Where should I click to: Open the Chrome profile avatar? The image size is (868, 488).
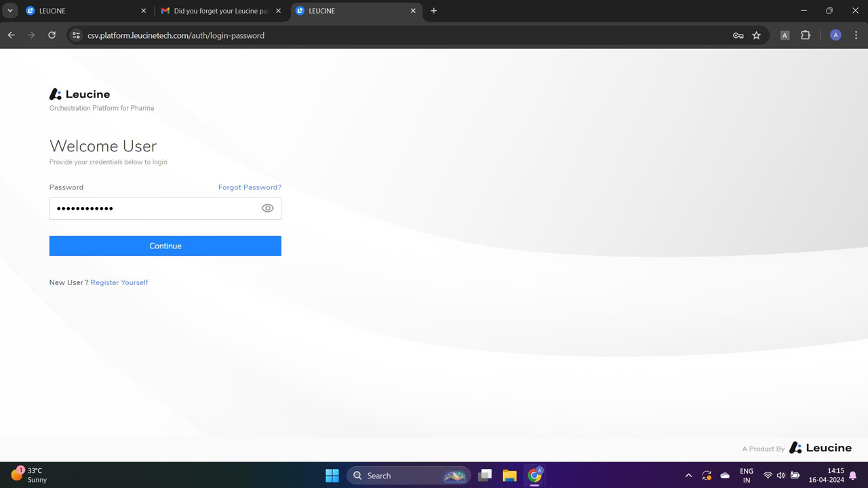(x=835, y=35)
